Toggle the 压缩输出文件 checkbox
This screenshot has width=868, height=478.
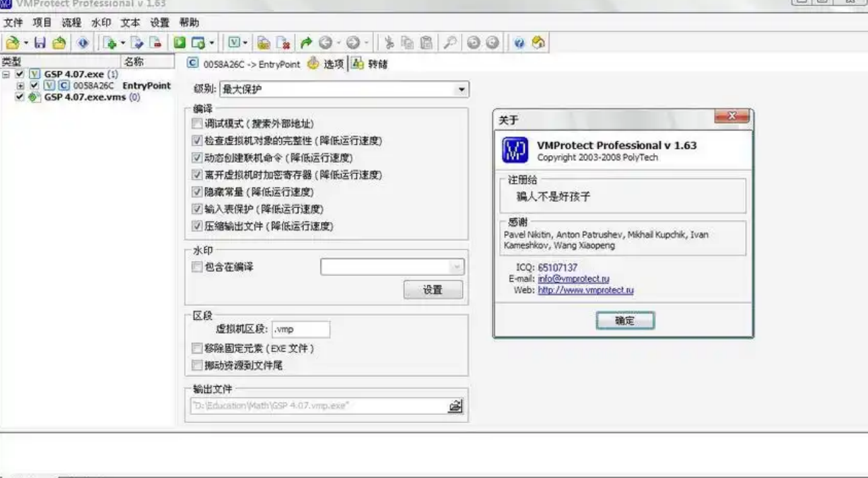(x=197, y=226)
